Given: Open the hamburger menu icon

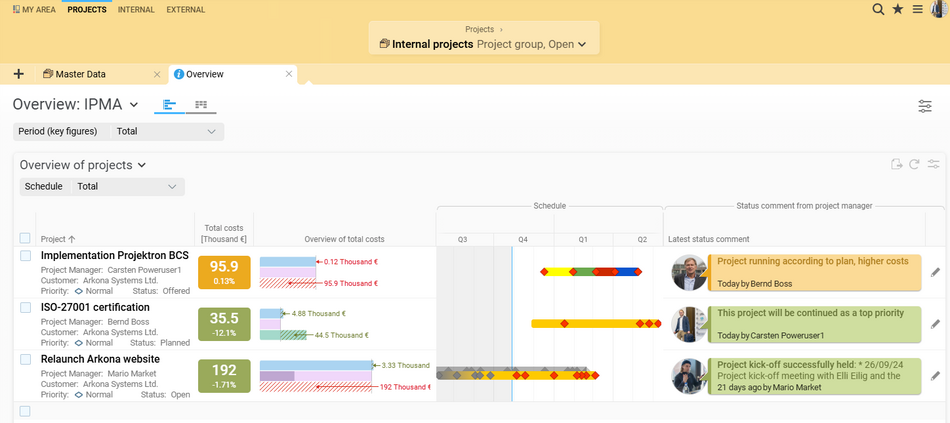Looking at the screenshot, I should tap(917, 9).
